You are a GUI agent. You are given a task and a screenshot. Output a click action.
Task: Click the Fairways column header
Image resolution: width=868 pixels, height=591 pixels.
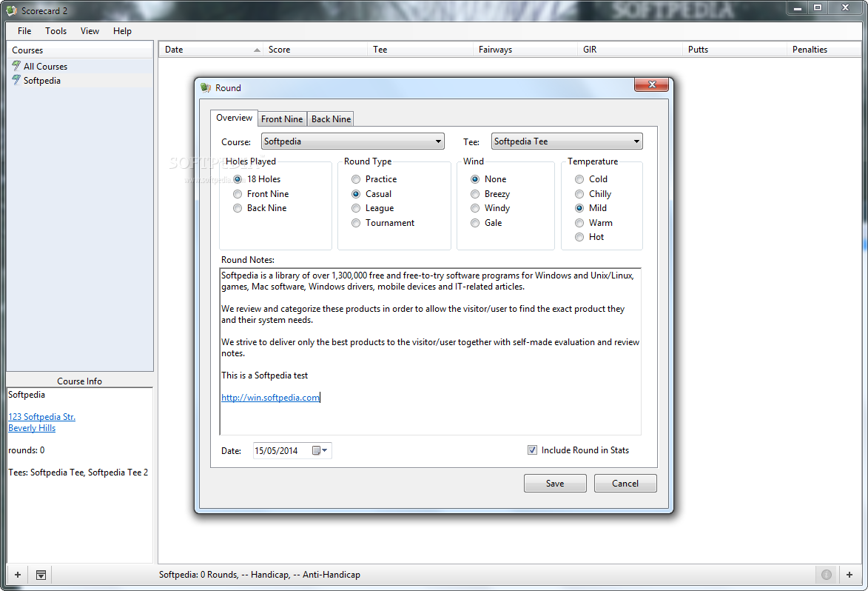525,50
